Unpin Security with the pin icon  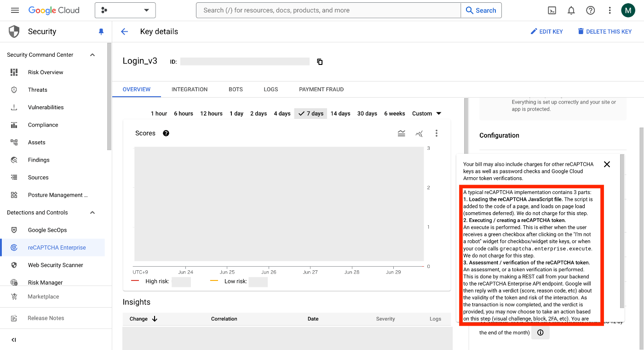101,31
